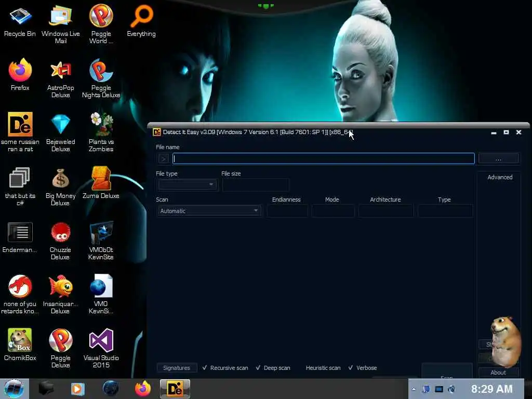
Task: Select Peggle Nights Deluxe icon
Action: click(101, 79)
